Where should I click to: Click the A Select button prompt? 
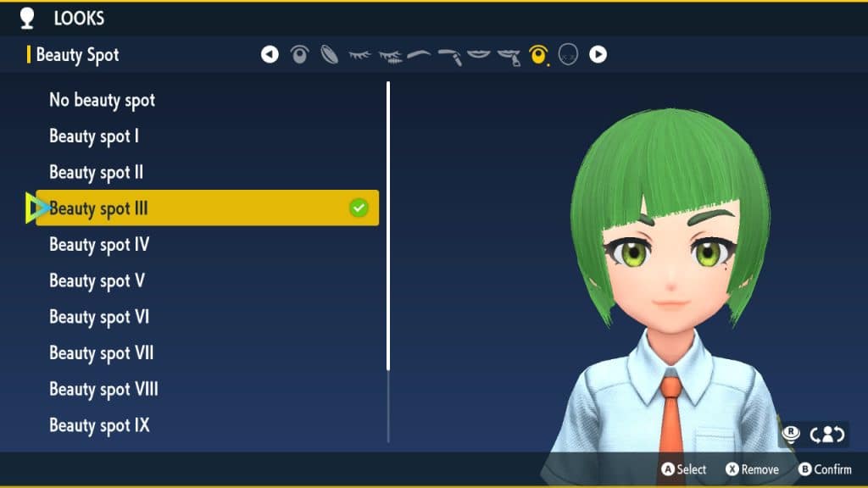click(x=684, y=469)
